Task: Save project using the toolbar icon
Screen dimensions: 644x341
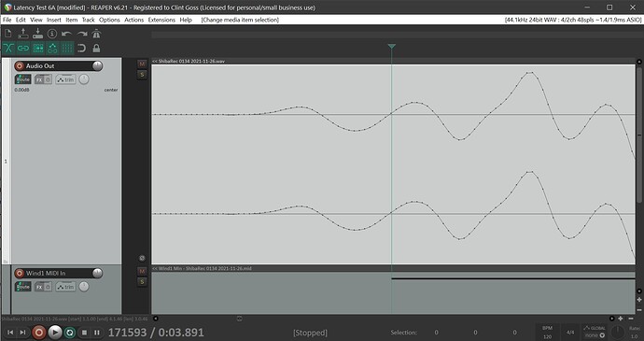Action: 37,34
